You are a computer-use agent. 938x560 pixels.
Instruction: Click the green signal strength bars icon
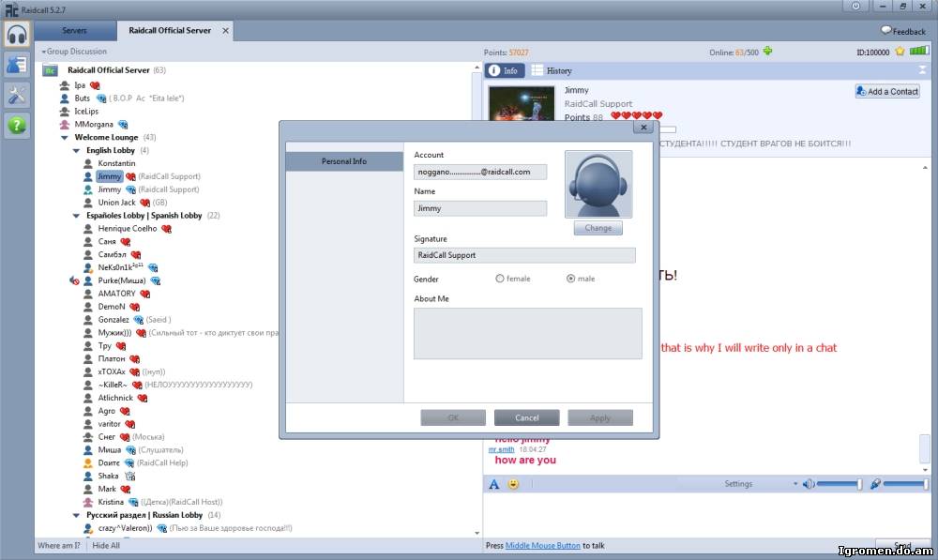(x=919, y=51)
